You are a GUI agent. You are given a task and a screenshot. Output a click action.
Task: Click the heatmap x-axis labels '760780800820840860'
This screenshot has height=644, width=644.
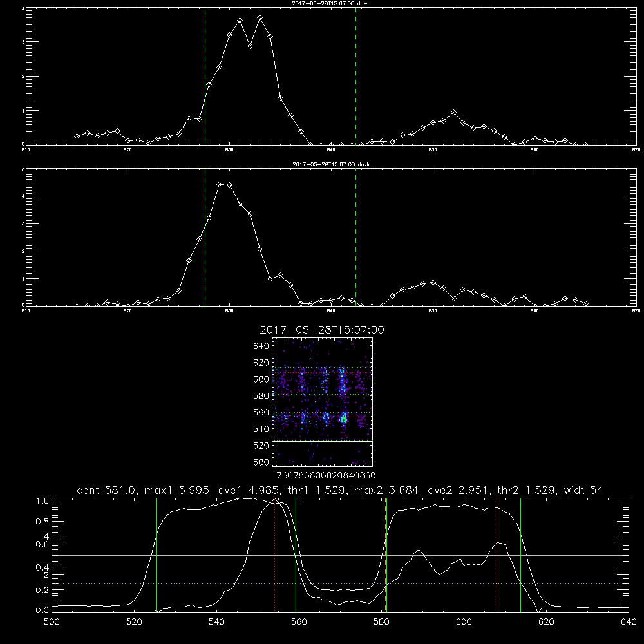tap(327, 476)
